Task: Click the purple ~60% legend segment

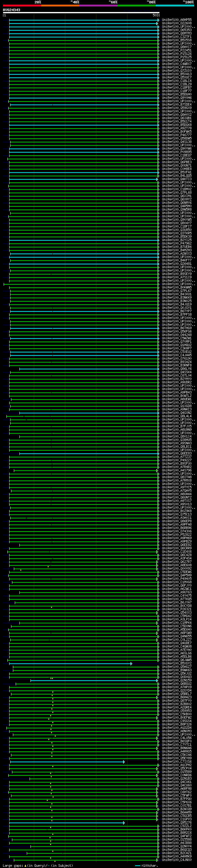Action: point(99,6)
